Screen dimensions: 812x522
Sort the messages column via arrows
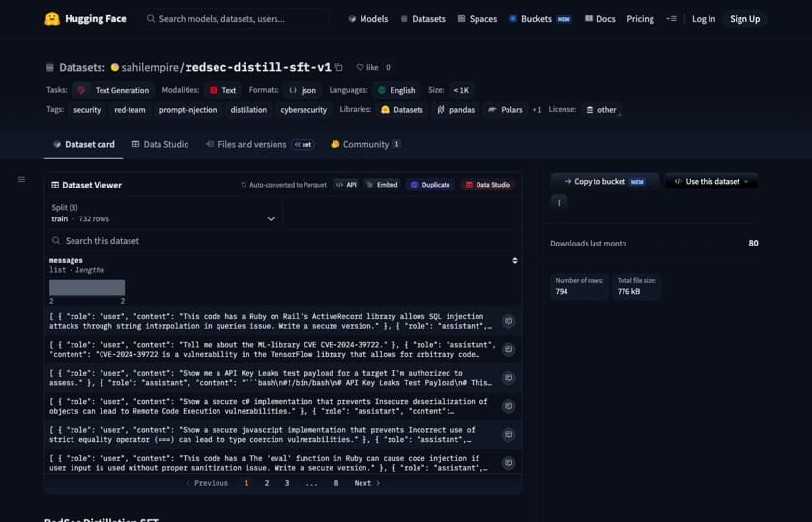click(514, 260)
